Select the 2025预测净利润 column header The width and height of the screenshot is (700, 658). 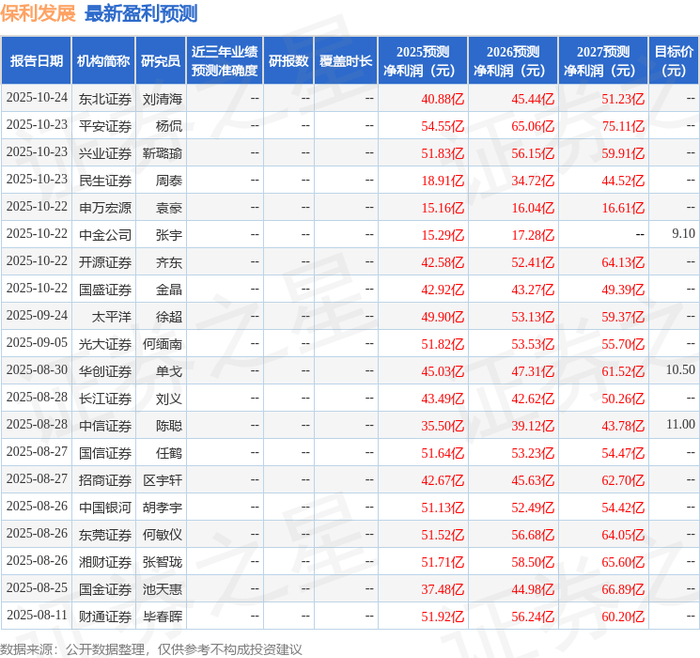423,61
